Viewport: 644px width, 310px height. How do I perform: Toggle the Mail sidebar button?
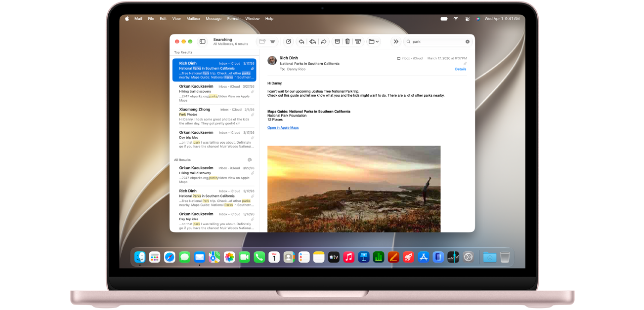click(203, 41)
